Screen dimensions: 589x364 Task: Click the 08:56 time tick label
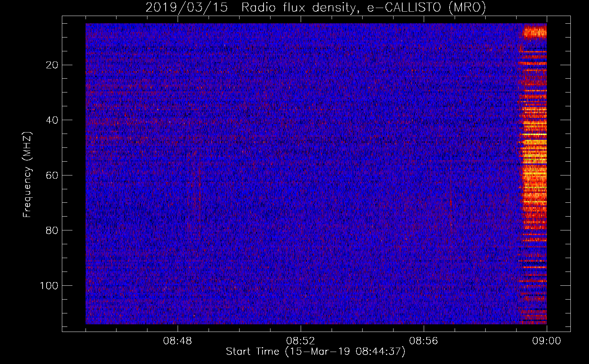click(x=424, y=341)
